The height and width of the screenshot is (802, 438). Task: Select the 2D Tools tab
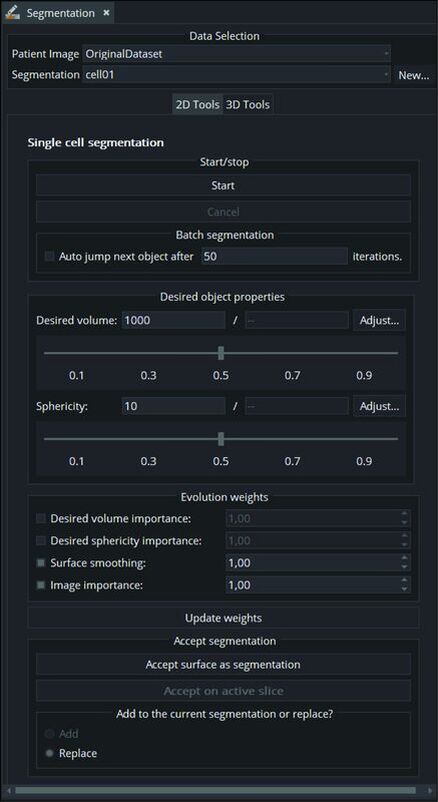(198, 105)
